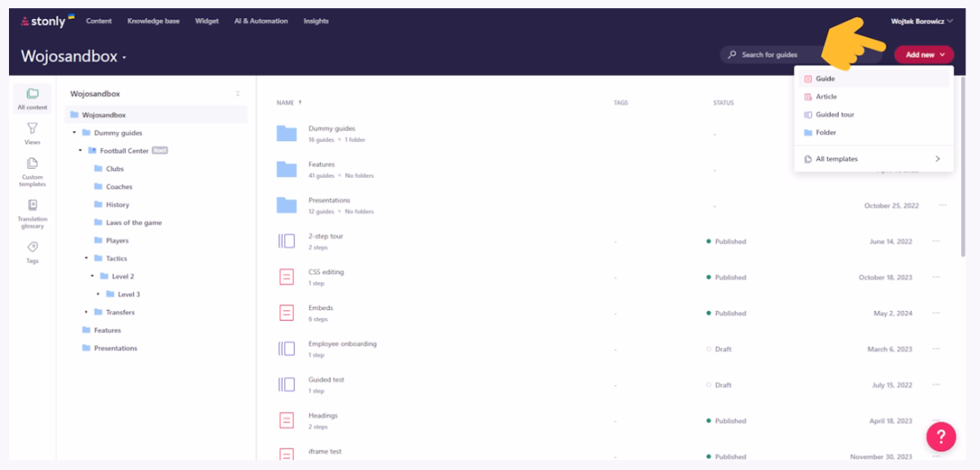The image size is (980, 470).
Task: Collapse the Tactics tree node
Action: [x=87, y=259]
